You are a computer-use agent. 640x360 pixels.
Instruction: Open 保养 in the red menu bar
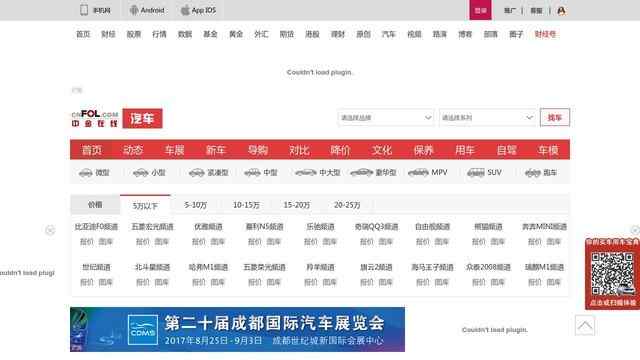(424, 150)
